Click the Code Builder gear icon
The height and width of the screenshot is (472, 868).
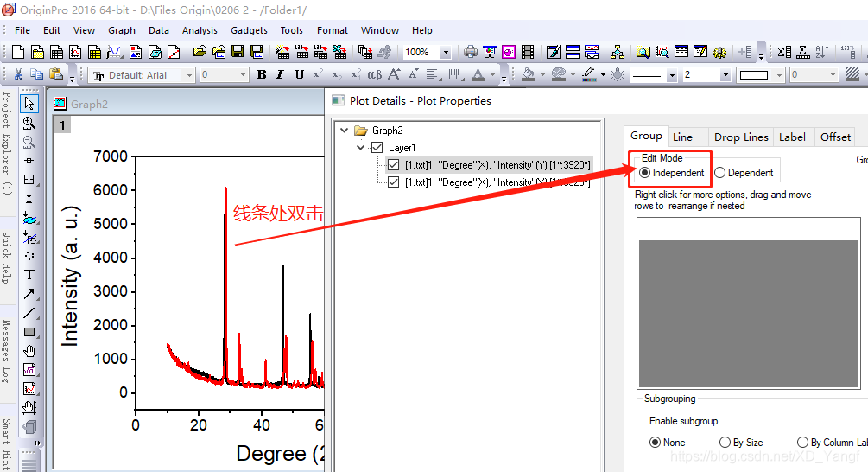point(719,53)
